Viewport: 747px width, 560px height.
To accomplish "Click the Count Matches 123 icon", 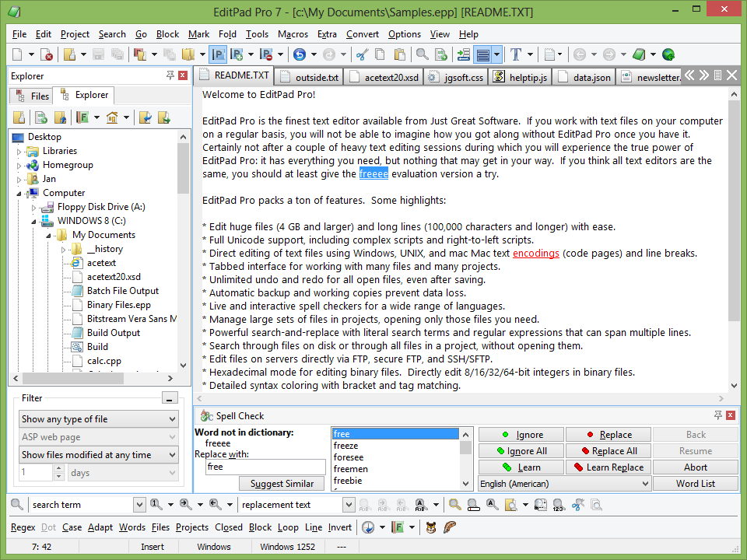I will [559, 505].
